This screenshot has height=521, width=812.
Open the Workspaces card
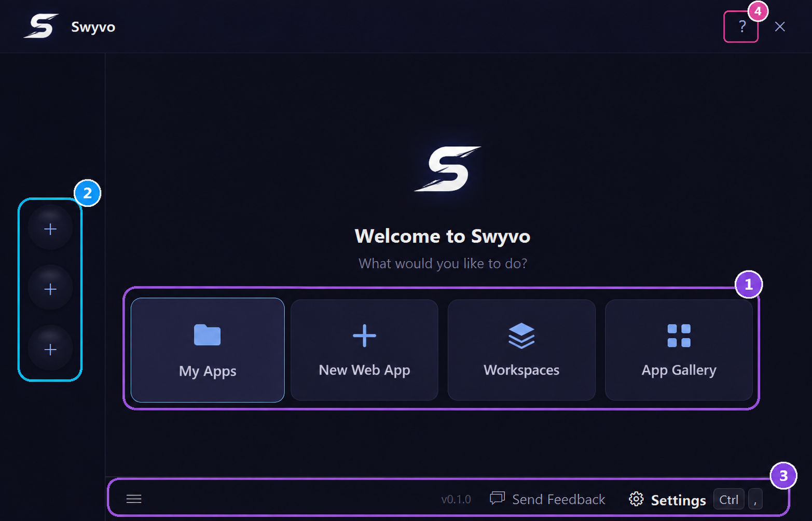pyautogui.click(x=521, y=350)
